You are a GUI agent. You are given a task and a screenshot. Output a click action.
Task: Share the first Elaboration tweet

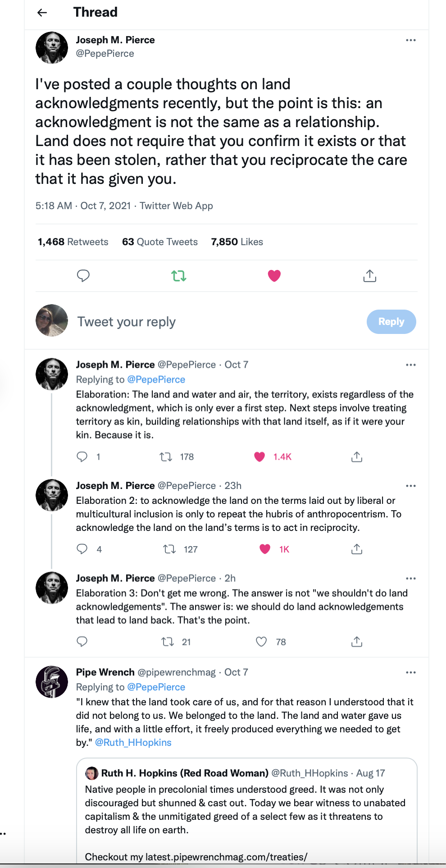[356, 457]
